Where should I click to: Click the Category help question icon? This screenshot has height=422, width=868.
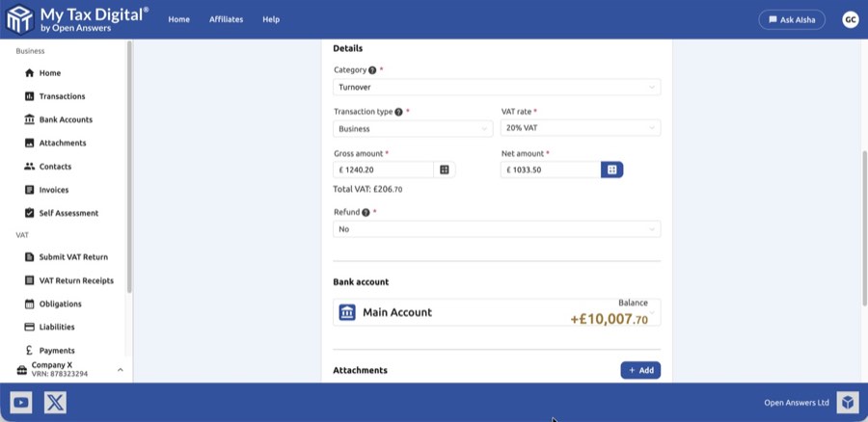pos(372,70)
